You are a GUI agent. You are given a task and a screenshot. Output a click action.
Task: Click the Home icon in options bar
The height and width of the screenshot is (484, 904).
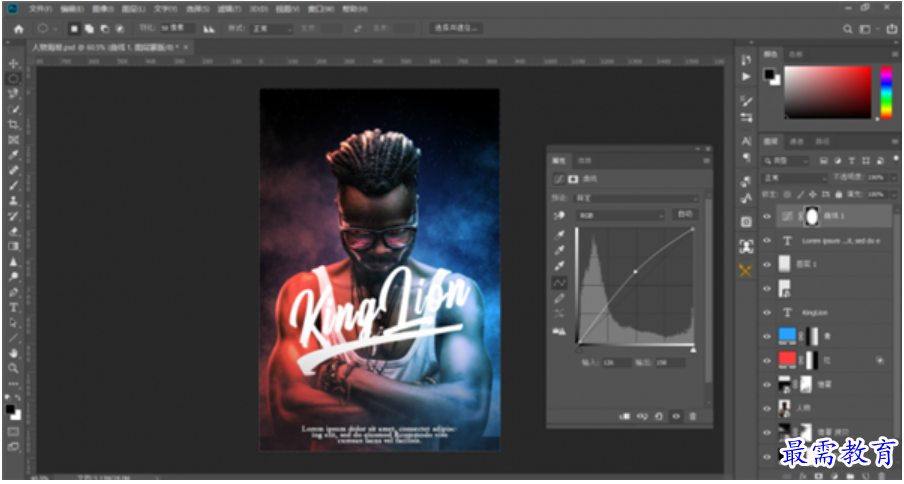[x=18, y=29]
